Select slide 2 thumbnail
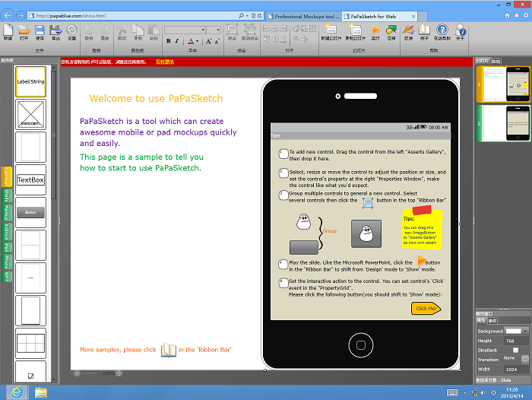 (x=503, y=123)
